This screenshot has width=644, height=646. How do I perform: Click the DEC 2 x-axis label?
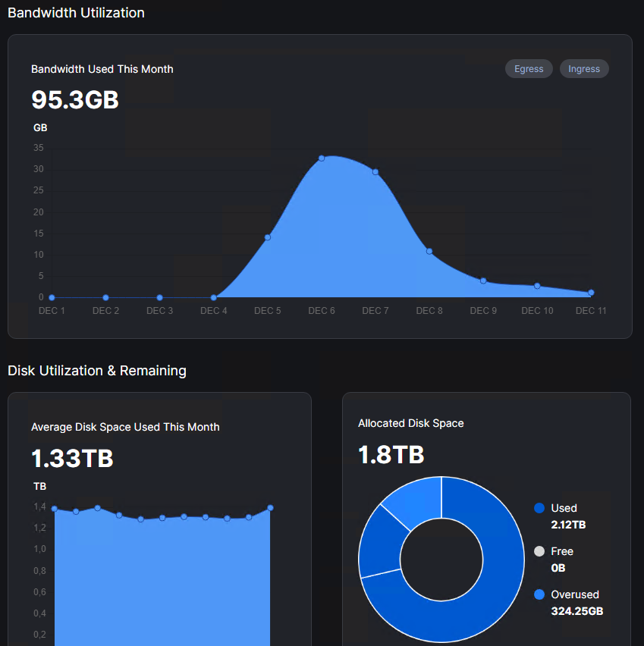click(x=105, y=311)
